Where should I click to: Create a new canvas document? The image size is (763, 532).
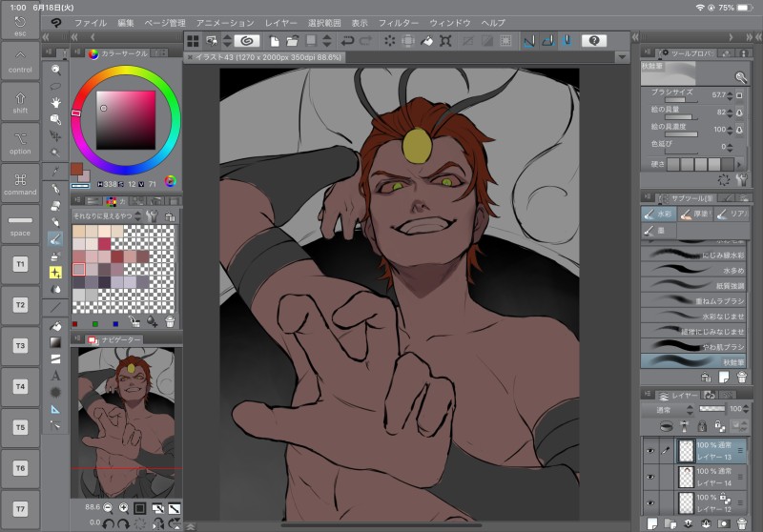coord(275,41)
